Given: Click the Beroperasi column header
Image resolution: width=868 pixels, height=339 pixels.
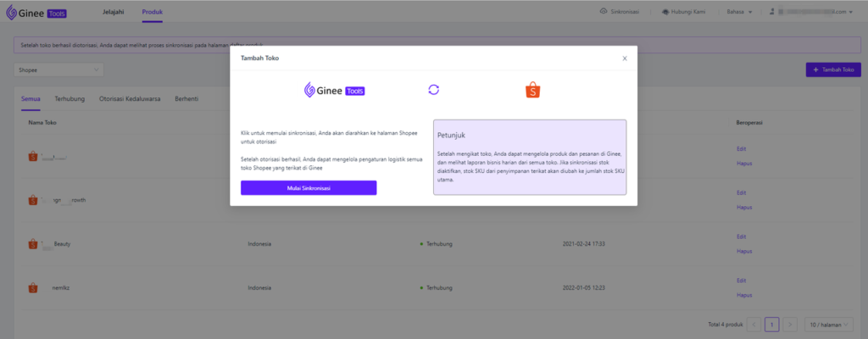Looking at the screenshot, I should pos(749,122).
